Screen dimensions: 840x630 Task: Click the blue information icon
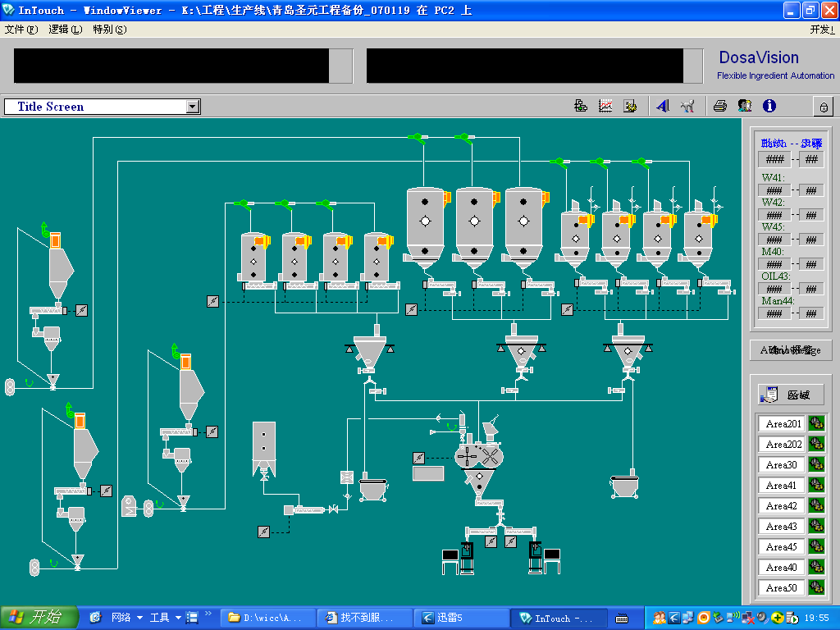tap(769, 106)
